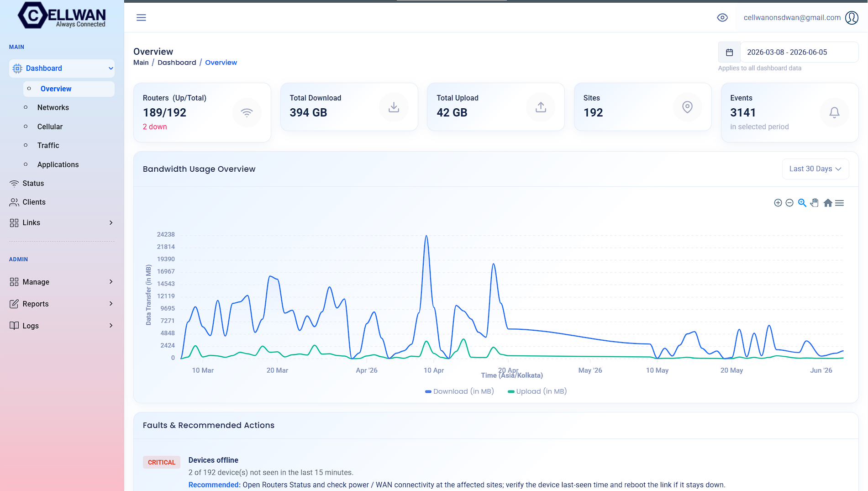Go to Dashboard breadcrumb link
This screenshot has height=491, width=868.
point(177,63)
